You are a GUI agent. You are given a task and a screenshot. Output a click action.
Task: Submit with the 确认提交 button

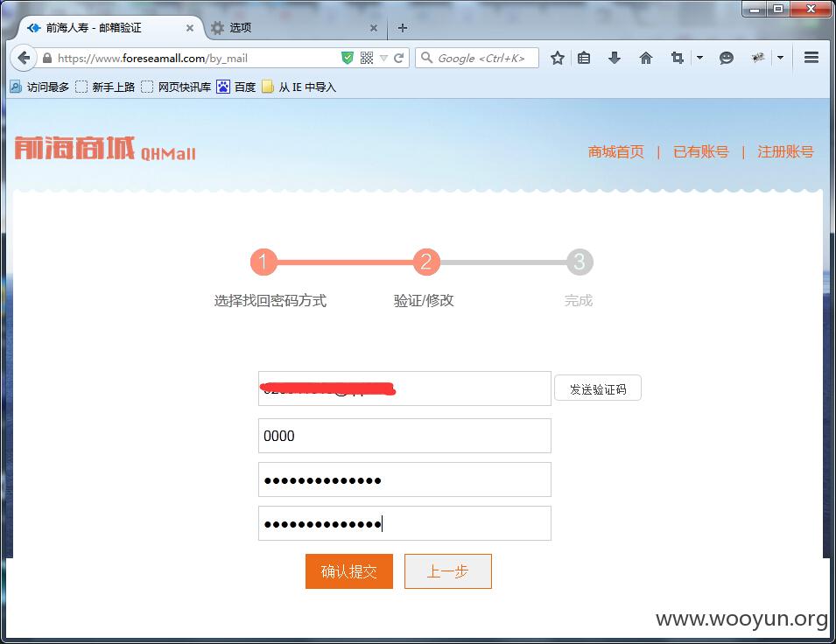(x=349, y=571)
